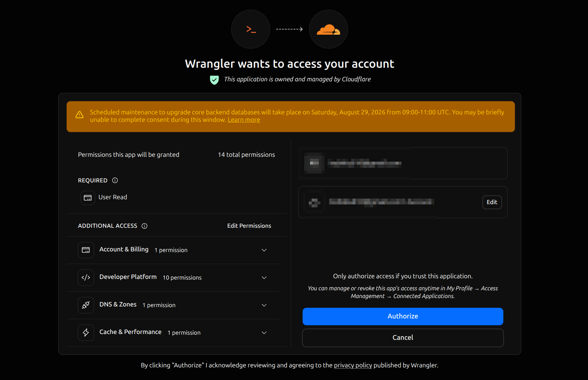Click the "14 total permissions" text
The width and height of the screenshot is (588, 380).
click(246, 155)
